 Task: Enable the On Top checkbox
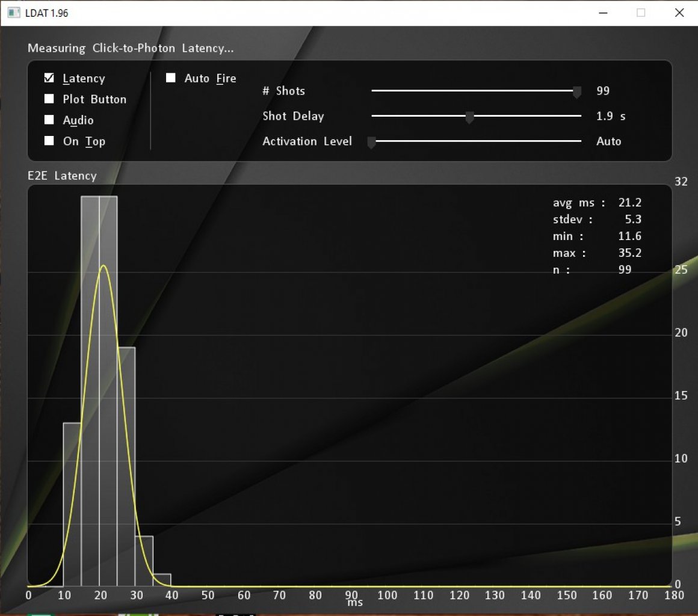tap(49, 141)
